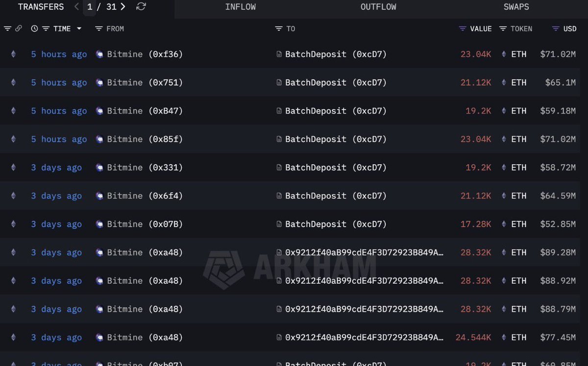The width and height of the screenshot is (588, 366).
Task: Click Ethereum icon in the $71.02M first row
Action: click(13, 54)
